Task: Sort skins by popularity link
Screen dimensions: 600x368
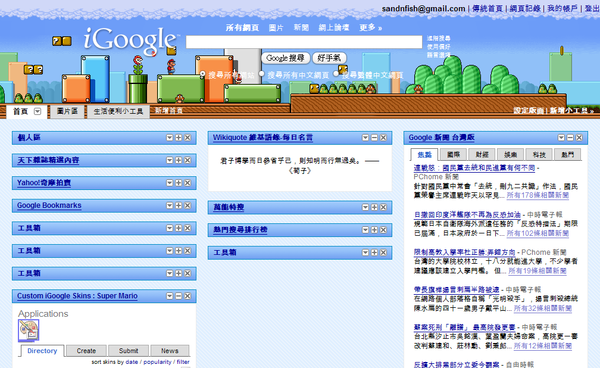Action: pos(157,362)
